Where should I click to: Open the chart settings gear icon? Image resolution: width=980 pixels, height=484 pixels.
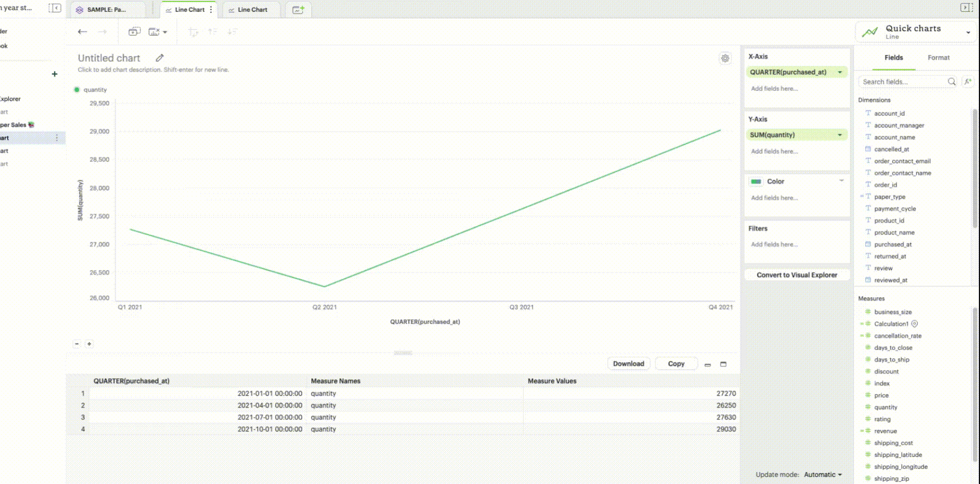point(725,58)
